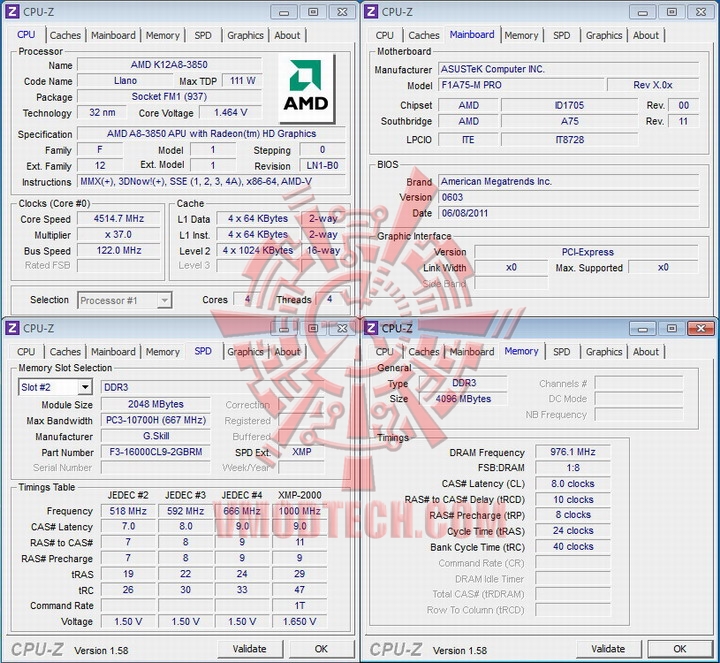The width and height of the screenshot is (720, 663).
Task: Click the CPU-Z icon in the Mainboard window title bar
Action: (x=371, y=11)
